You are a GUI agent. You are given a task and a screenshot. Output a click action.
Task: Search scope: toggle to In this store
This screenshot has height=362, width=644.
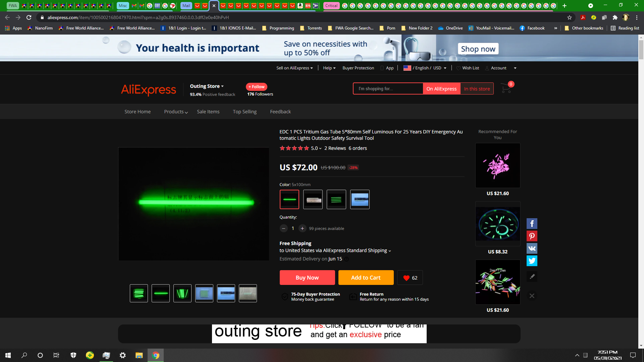coord(477,89)
